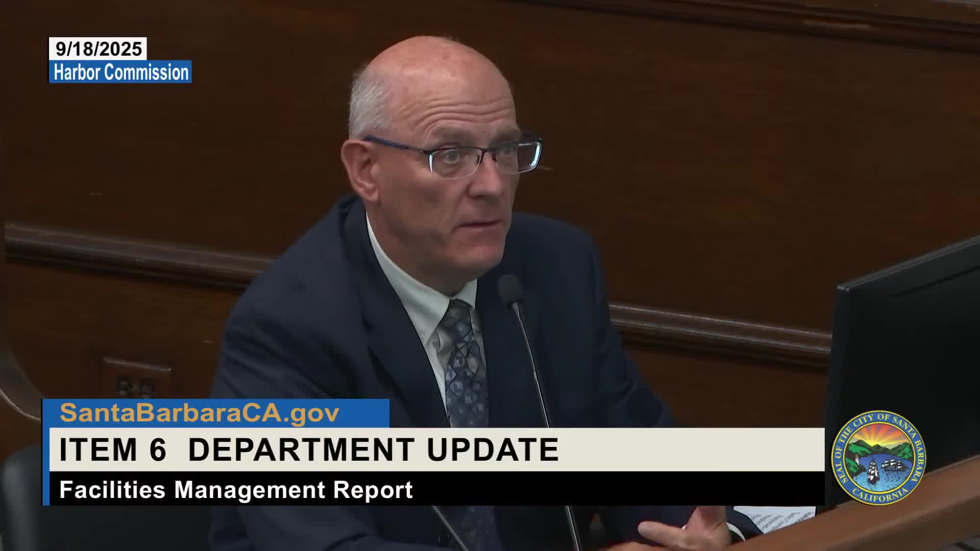980x551 pixels.
Task: Click the City of Santa Barbara seal
Action: tap(878, 458)
